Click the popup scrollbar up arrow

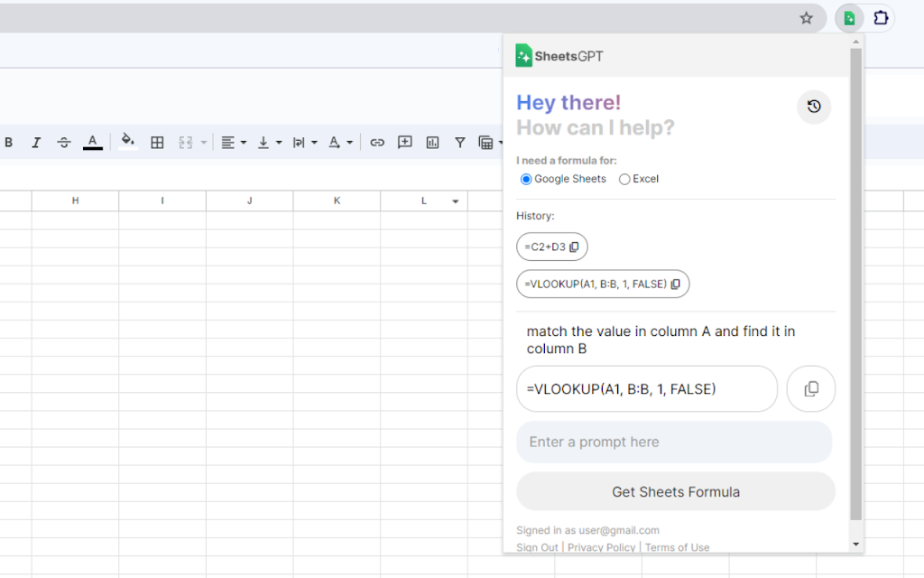(855, 42)
